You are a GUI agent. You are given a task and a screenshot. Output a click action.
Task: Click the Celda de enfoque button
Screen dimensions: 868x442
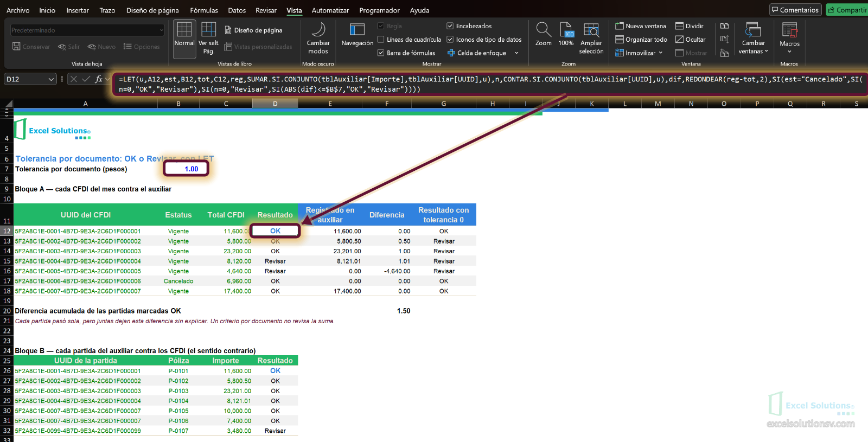[x=477, y=53]
